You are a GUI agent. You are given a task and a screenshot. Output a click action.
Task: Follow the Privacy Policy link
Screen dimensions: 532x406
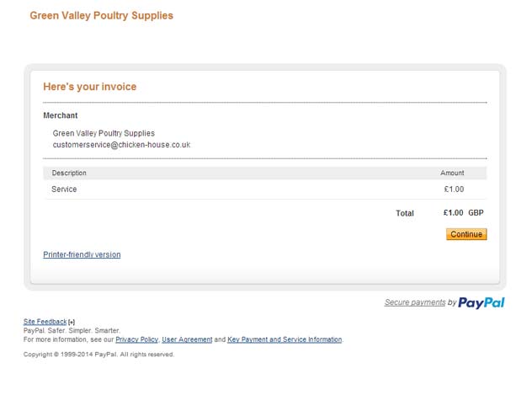[136, 339]
